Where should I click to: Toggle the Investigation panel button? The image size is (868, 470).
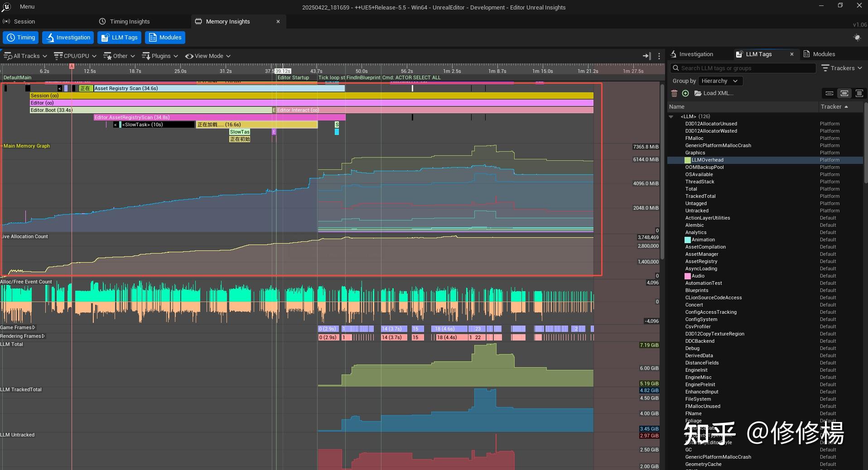pyautogui.click(x=68, y=38)
